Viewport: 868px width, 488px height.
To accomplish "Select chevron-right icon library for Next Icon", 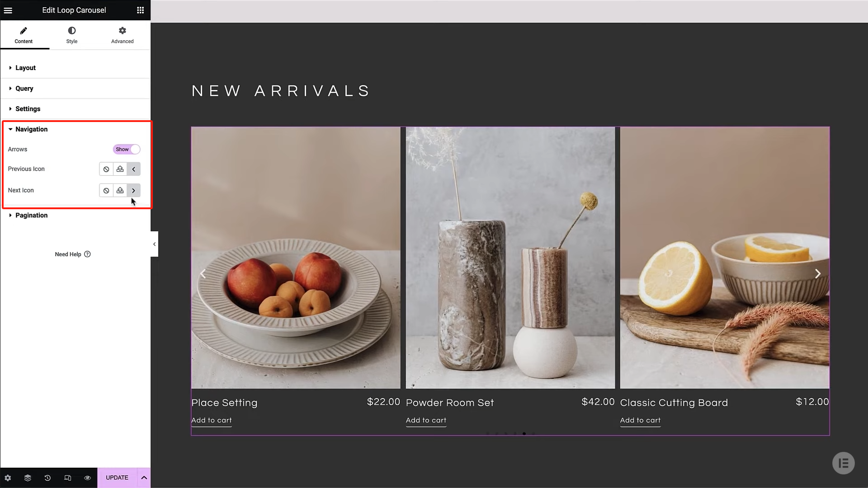I will [x=133, y=190].
